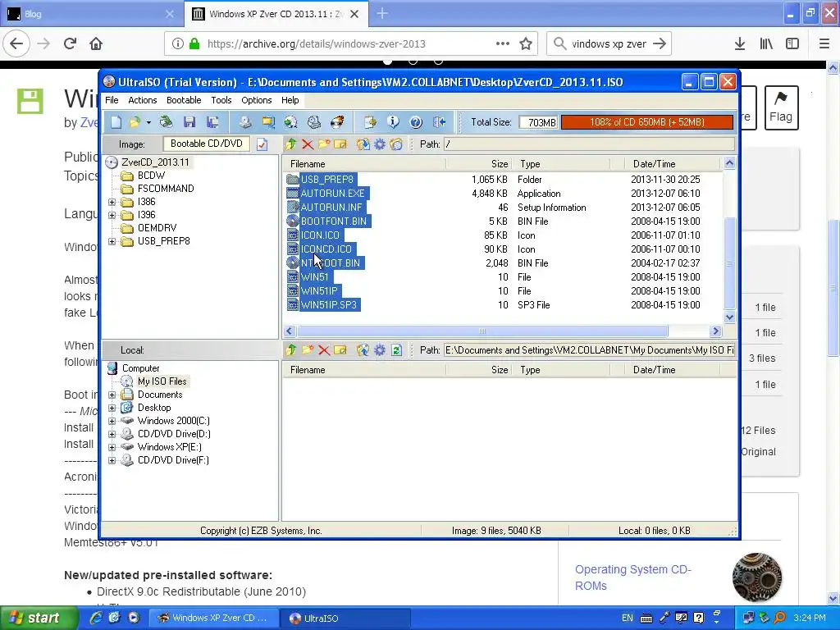840x630 pixels.
Task: Open the Actions menu
Action: [143, 100]
